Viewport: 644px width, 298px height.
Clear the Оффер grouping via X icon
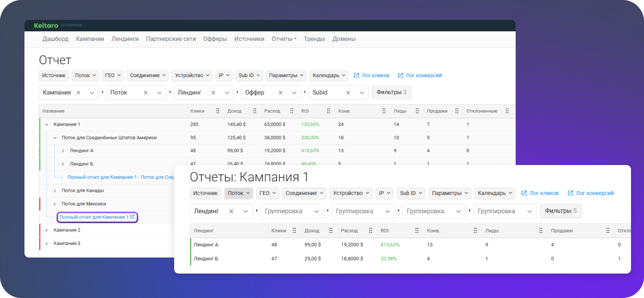(x=281, y=92)
